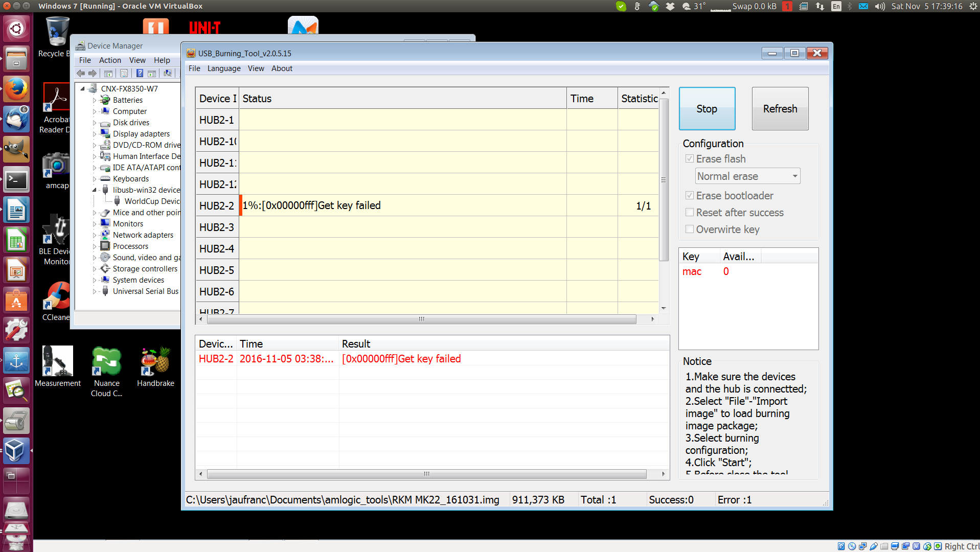Open amcap desktop shortcut
The image size is (980, 552).
(56, 171)
